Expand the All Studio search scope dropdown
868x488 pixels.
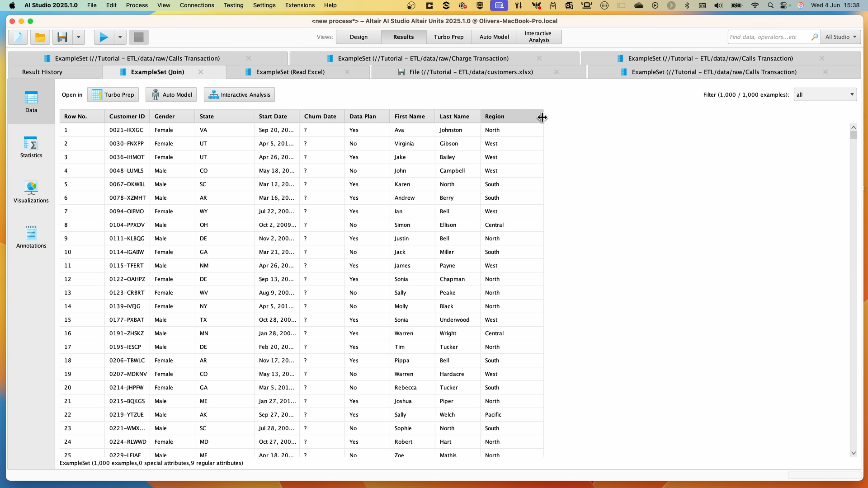[x=840, y=37]
